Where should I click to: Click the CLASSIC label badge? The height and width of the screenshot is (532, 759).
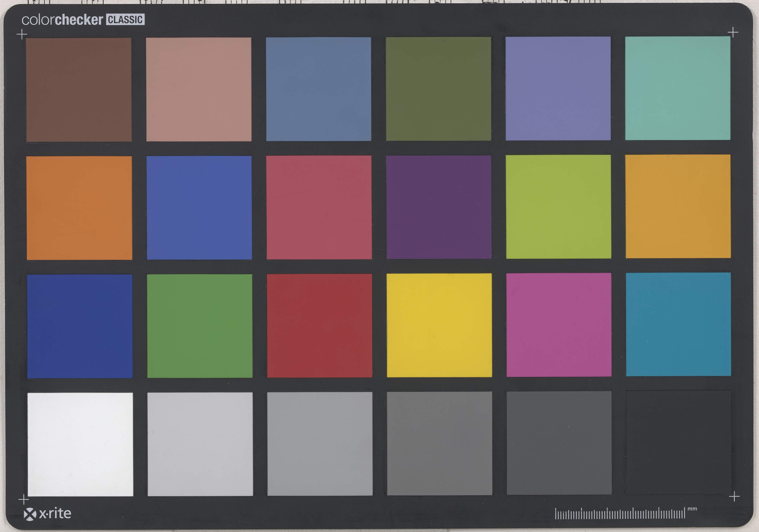click(x=125, y=20)
